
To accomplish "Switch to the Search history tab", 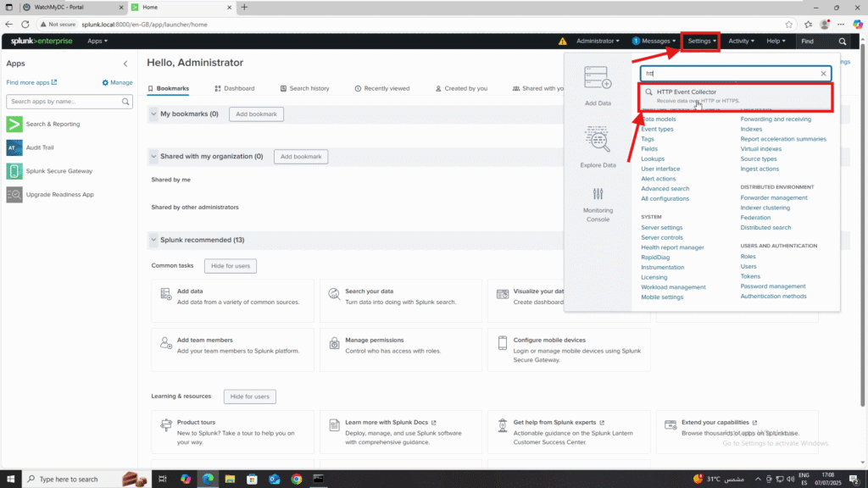I will (304, 88).
